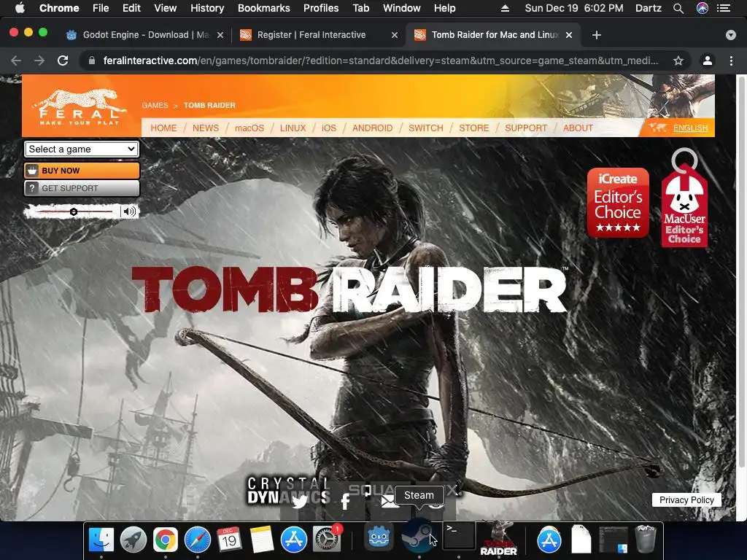Launch Steam from the dock
Screen dimensions: 747x560
[x=418, y=537]
